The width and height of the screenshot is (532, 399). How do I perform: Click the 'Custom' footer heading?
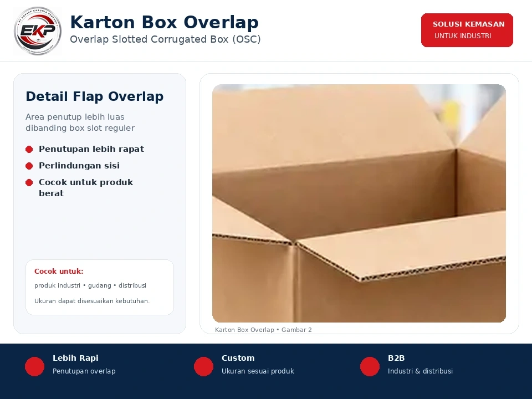click(238, 358)
